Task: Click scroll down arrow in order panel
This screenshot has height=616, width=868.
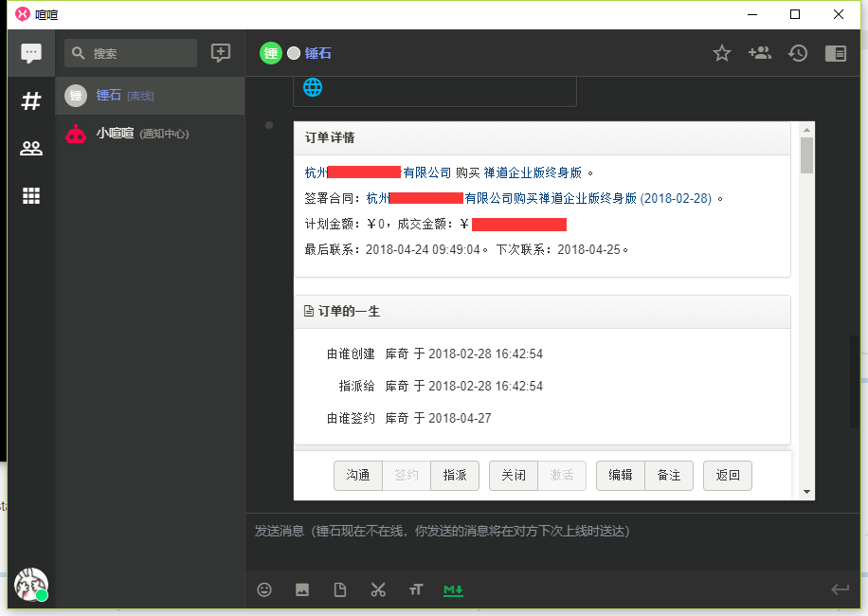Action: pos(806,492)
